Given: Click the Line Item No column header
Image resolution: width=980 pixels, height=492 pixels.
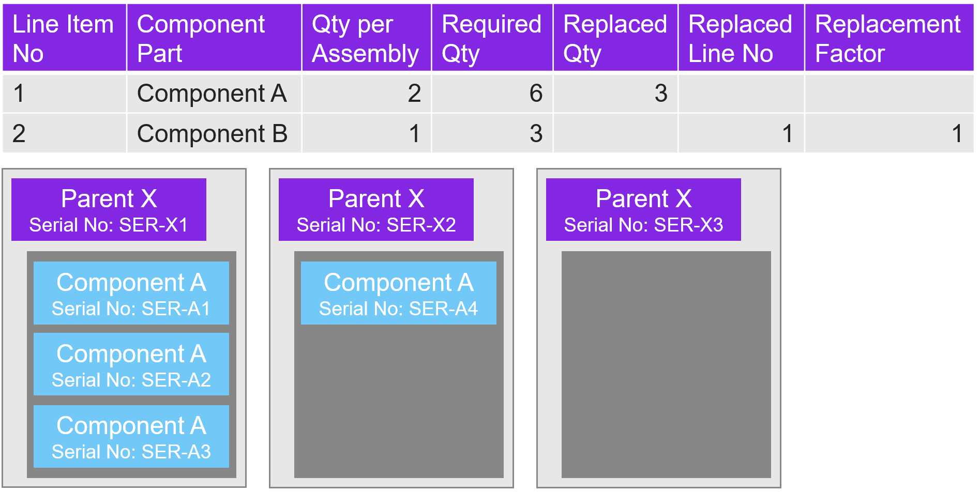Looking at the screenshot, I should point(64,38).
